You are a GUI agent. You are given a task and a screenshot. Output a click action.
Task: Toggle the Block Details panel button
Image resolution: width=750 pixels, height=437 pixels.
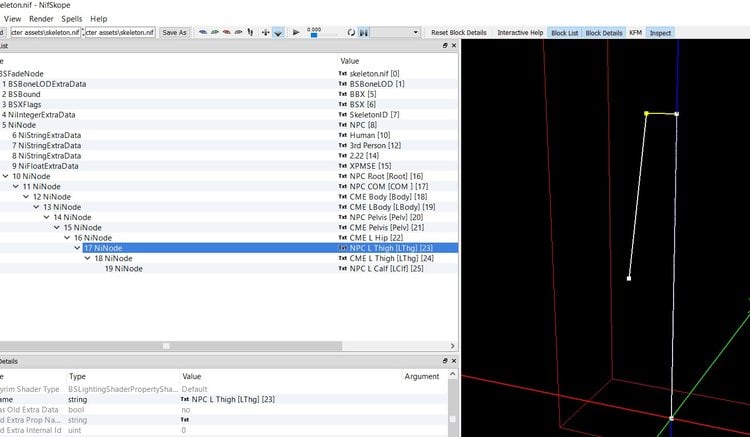tap(604, 33)
